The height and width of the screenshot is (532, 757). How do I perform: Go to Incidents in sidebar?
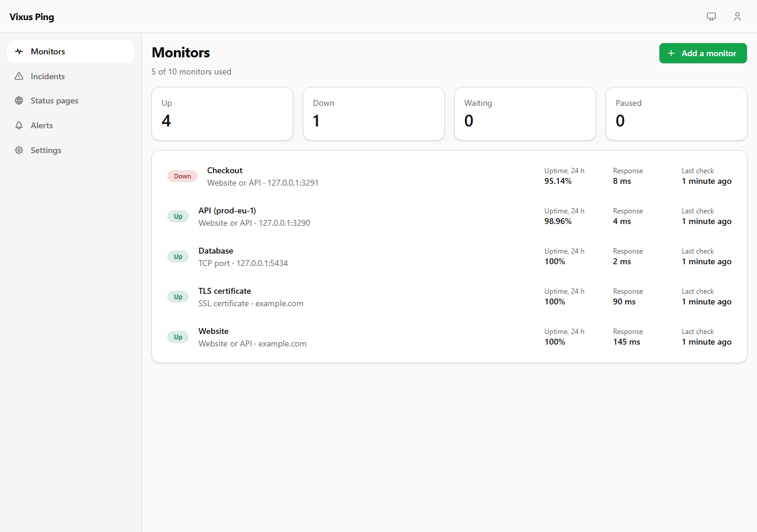tap(71, 76)
